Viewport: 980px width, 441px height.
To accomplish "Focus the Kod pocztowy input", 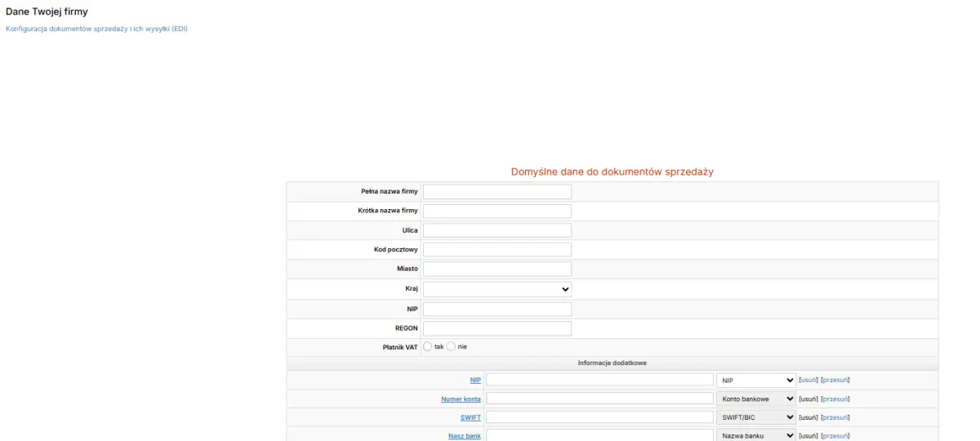I will click(497, 250).
